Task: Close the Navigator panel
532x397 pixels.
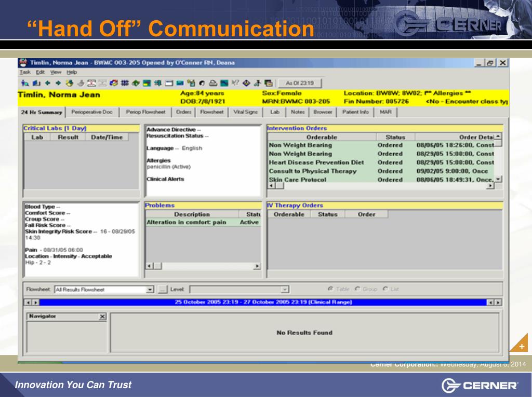Action: point(102,317)
